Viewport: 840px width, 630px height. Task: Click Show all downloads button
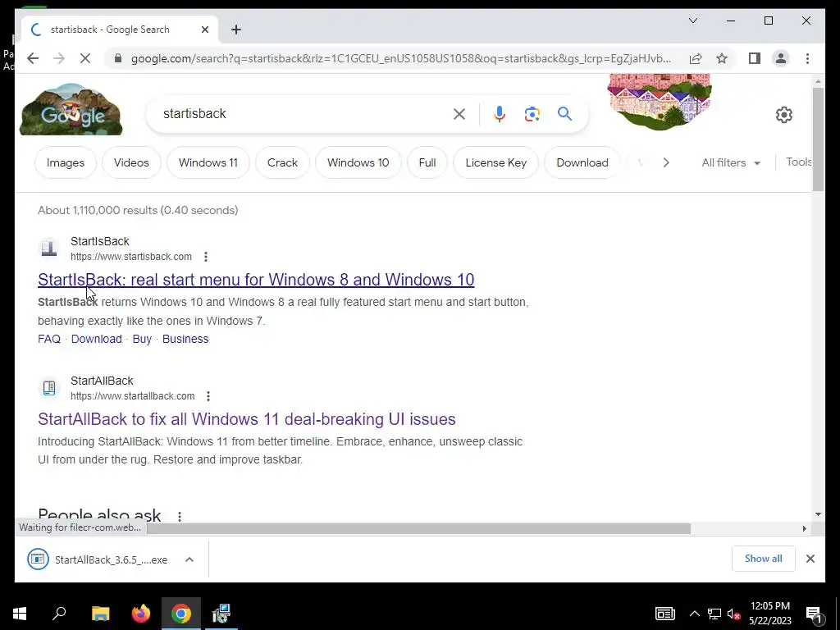click(764, 559)
